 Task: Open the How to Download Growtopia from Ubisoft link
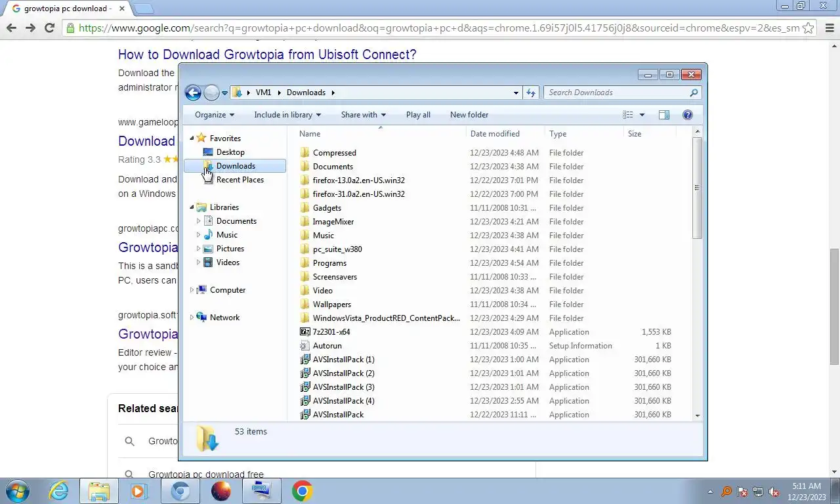(x=267, y=54)
